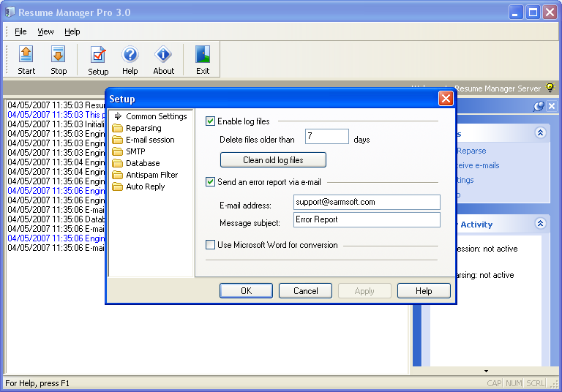This screenshot has width=562, height=392.
Task: Collapse the Activity section chevron
Action: tap(541, 224)
